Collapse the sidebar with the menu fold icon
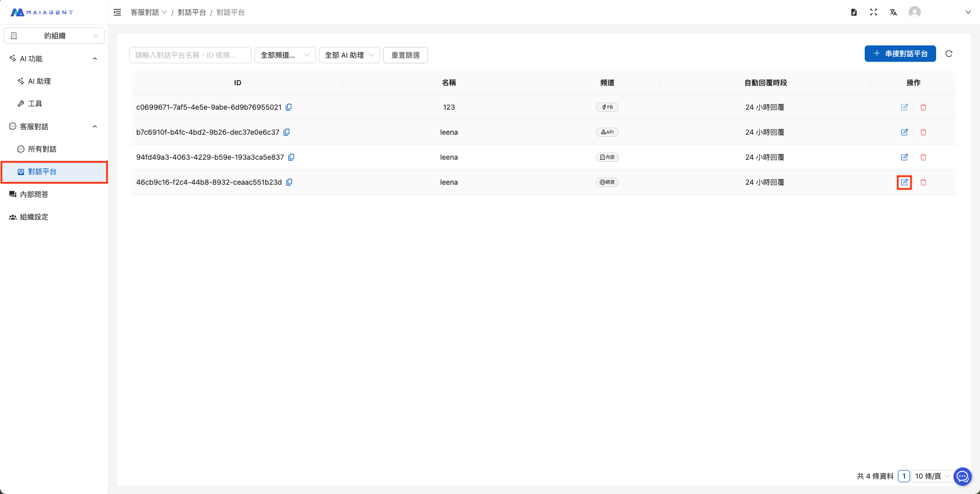Screen dimensions: 980x494 tap(117, 12)
